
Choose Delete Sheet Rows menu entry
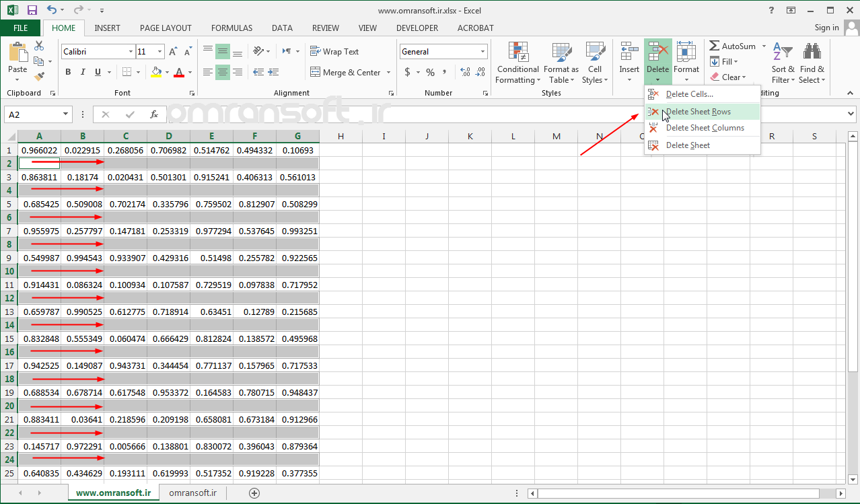click(702, 112)
